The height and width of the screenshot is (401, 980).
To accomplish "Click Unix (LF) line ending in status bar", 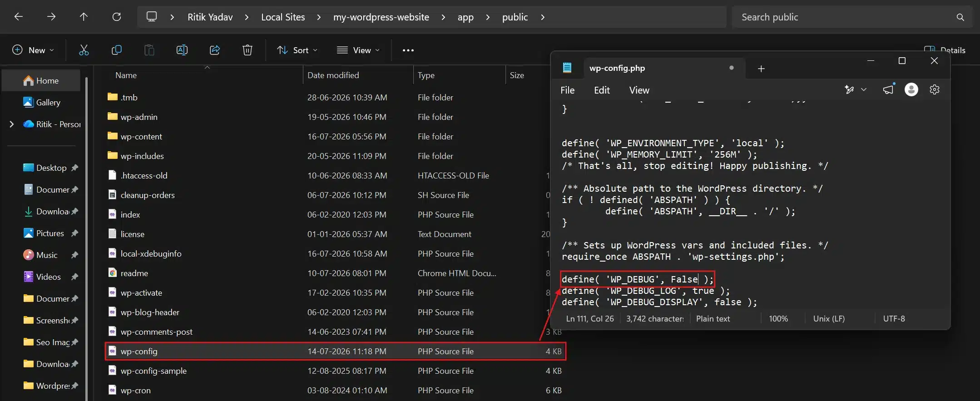I will pyautogui.click(x=829, y=319).
